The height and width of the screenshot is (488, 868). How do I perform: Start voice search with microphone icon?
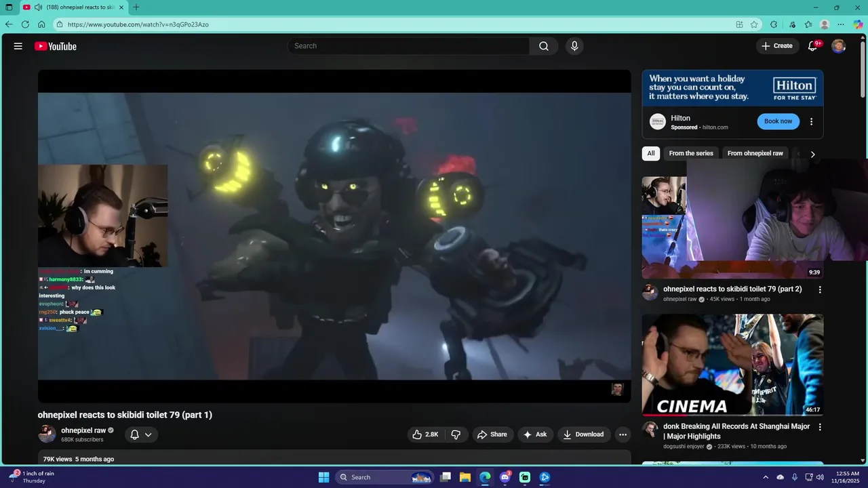tap(574, 46)
